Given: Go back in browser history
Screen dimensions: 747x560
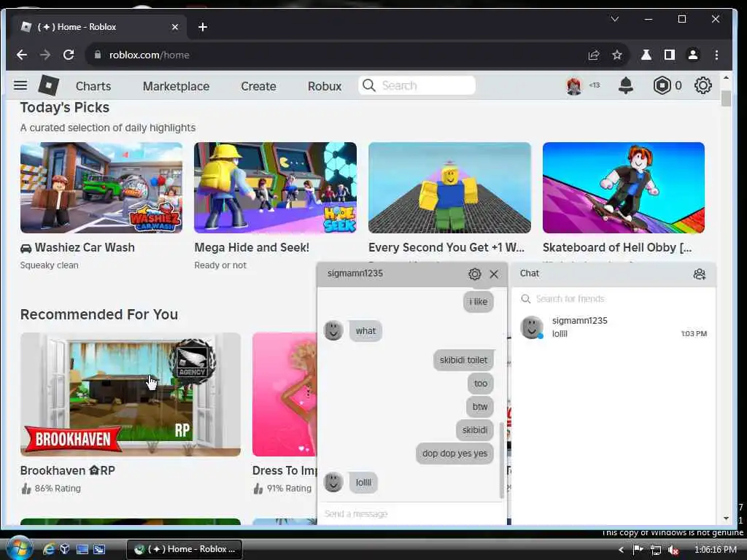Looking at the screenshot, I should pyautogui.click(x=22, y=55).
